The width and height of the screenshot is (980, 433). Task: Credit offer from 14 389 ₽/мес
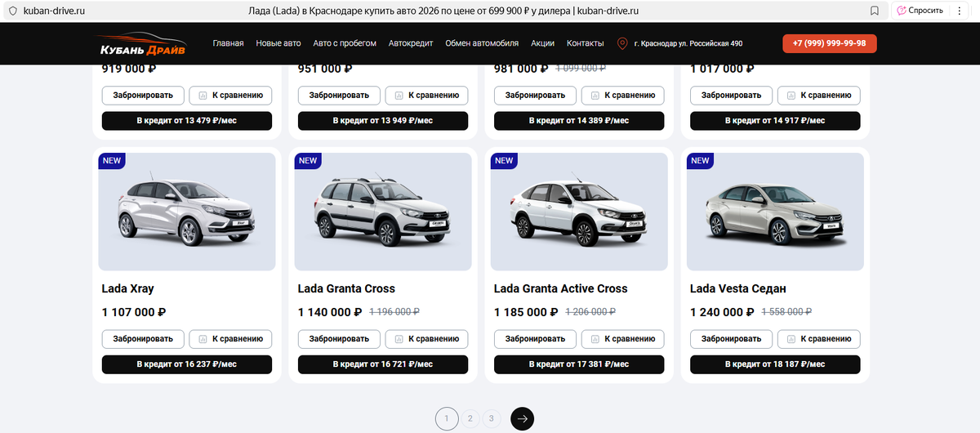(579, 121)
